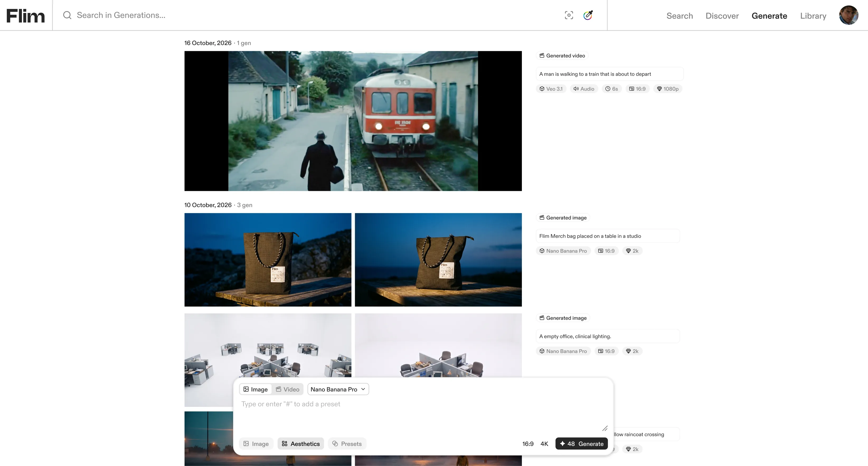
Task: Open the left Flim bag image on rocks
Action: [268, 260]
